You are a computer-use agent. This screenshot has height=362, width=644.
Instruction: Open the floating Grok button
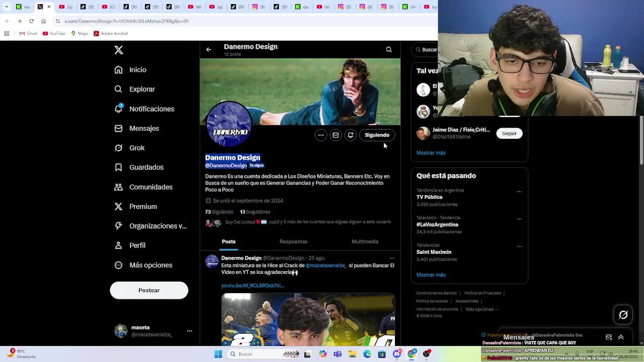tap(623, 315)
